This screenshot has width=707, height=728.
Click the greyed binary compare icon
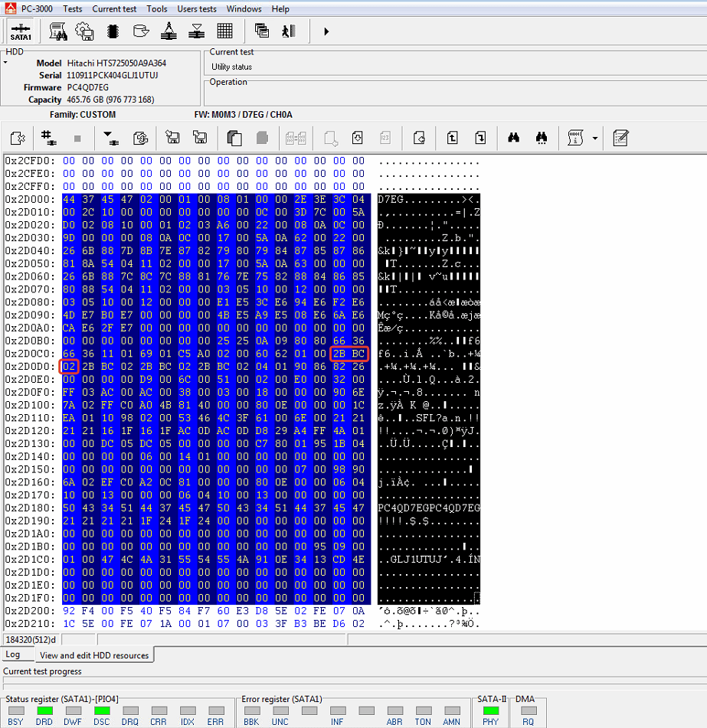[x=296, y=138]
